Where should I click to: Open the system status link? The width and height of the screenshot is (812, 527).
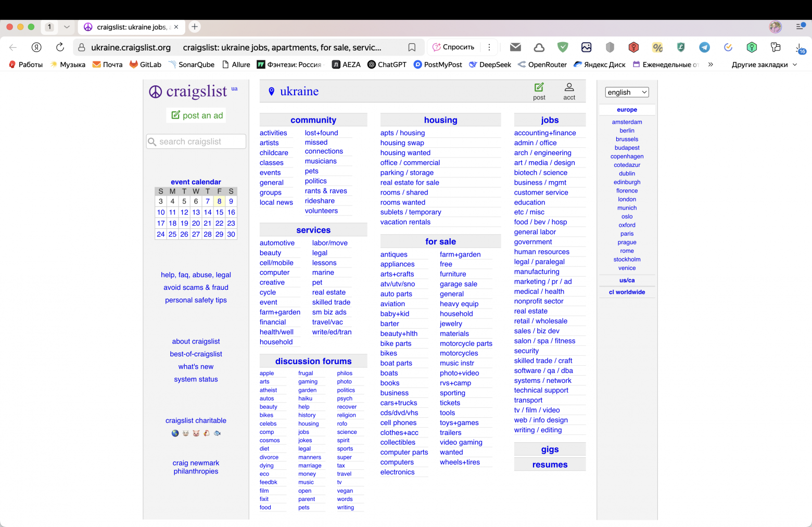pyautogui.click(x=196, y=379)
